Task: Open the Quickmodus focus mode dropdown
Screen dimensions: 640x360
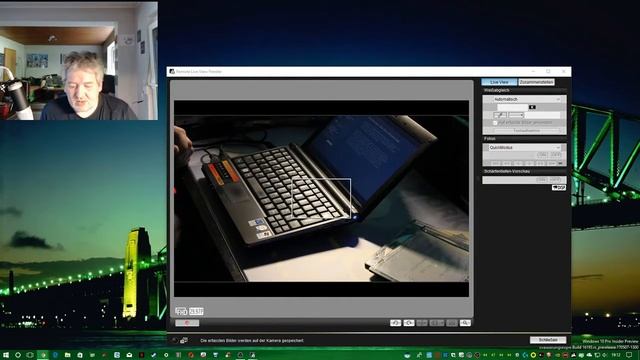Action: tap(524, 147)
